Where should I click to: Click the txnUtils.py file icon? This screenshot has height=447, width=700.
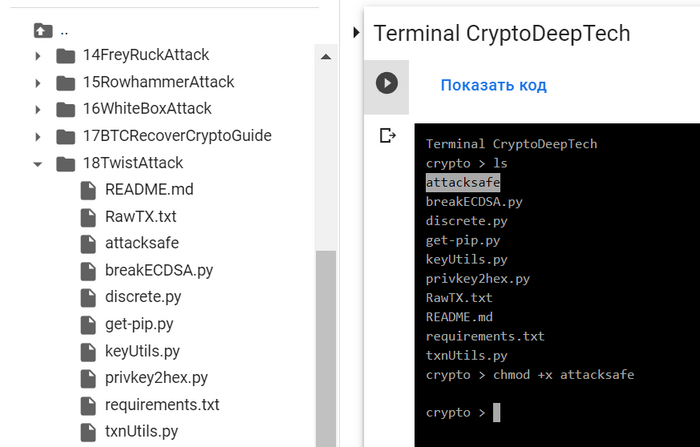click(87, 432)
